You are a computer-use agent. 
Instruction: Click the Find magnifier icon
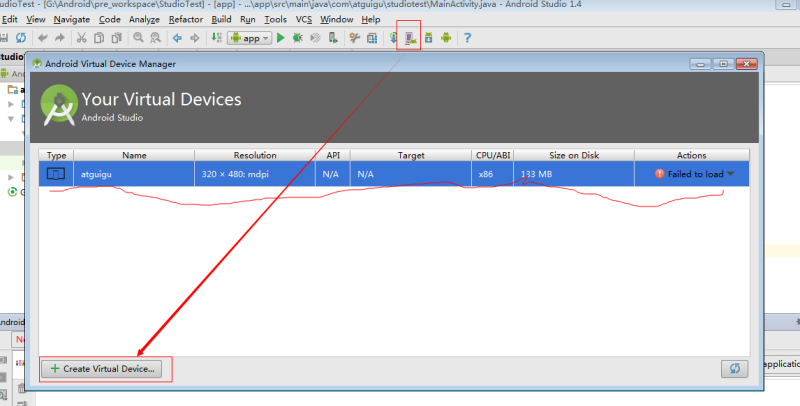[138, 38]
